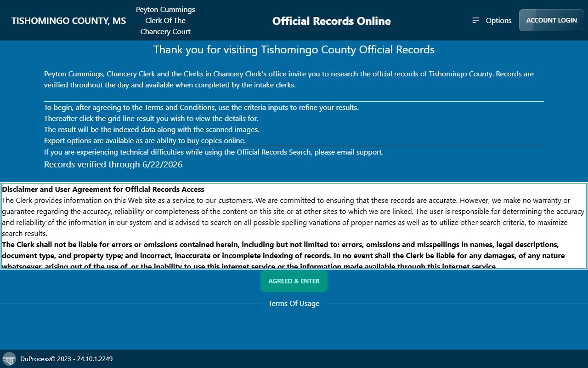Click the Thank you for visiting heading
This screenshot has width=588, height=368.
(x=294, y=50)
